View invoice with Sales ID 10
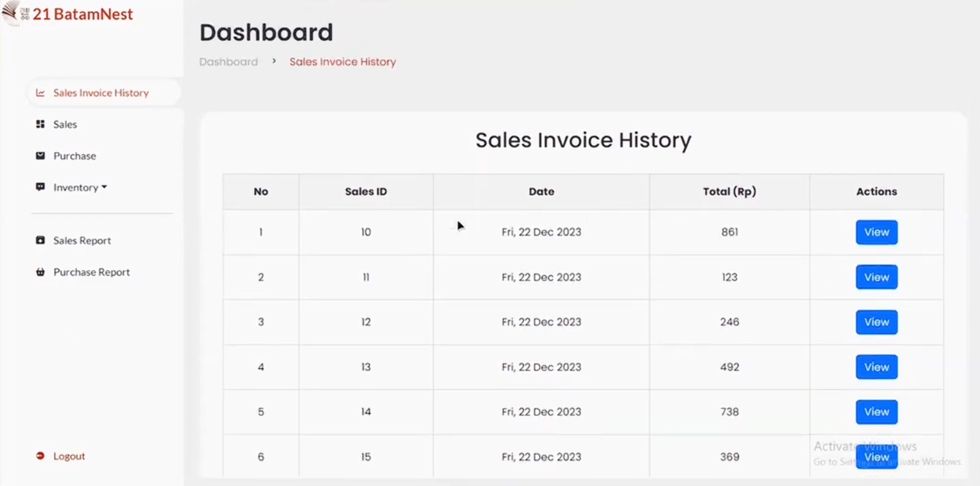Viewport: 980px width, 486px height. coord(876,233)
